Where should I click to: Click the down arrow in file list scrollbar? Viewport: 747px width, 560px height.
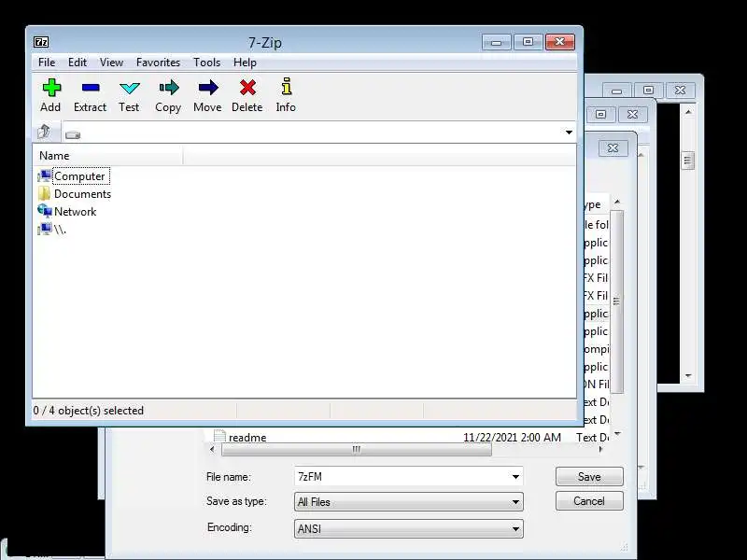click(617, 434)
